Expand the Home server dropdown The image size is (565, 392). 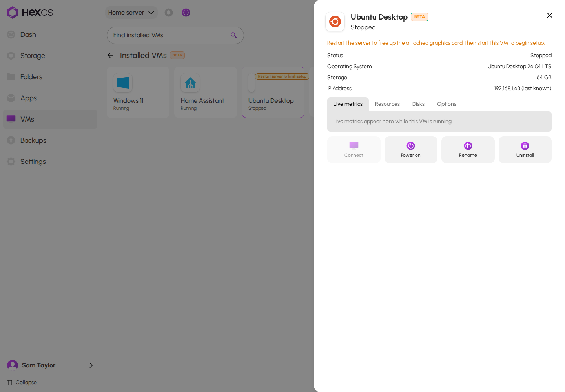point(131,13)
